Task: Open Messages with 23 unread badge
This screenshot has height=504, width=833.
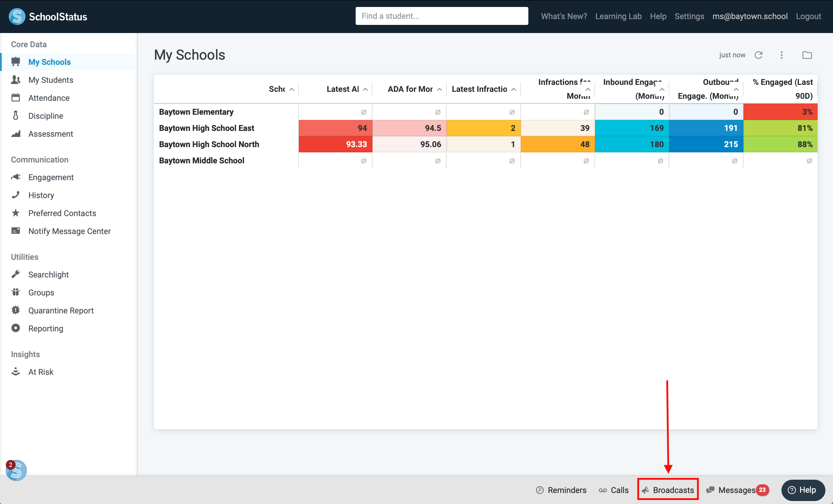Action: (737, 490)
